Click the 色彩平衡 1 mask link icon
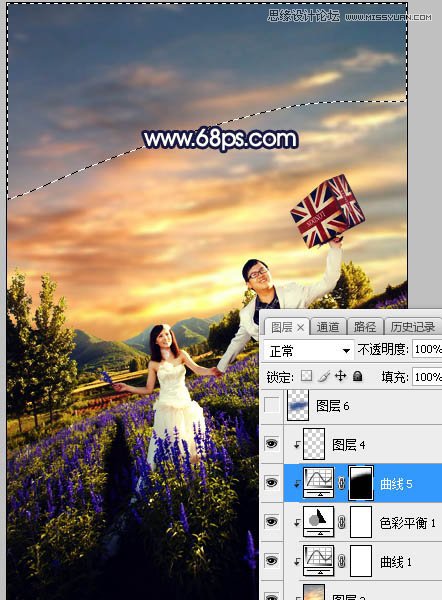The width and height of the screenshot is (442, 600). tap(341, 522)
